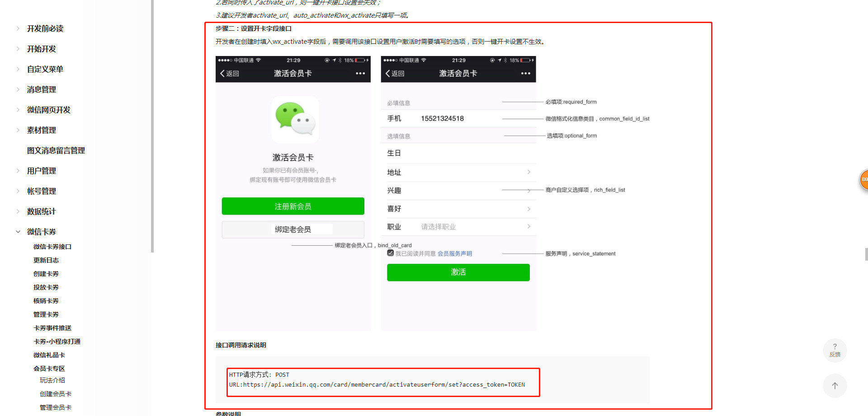Click the back-to-top arrow button
This screenshot has width=868, height=416.
click(x=835, y=386)
